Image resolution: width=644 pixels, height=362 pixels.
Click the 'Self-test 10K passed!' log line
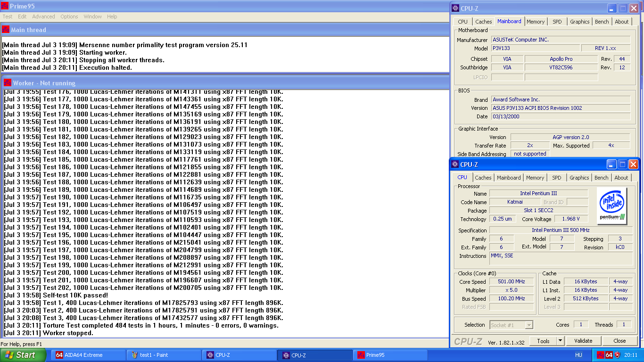(x=56, y=295)
